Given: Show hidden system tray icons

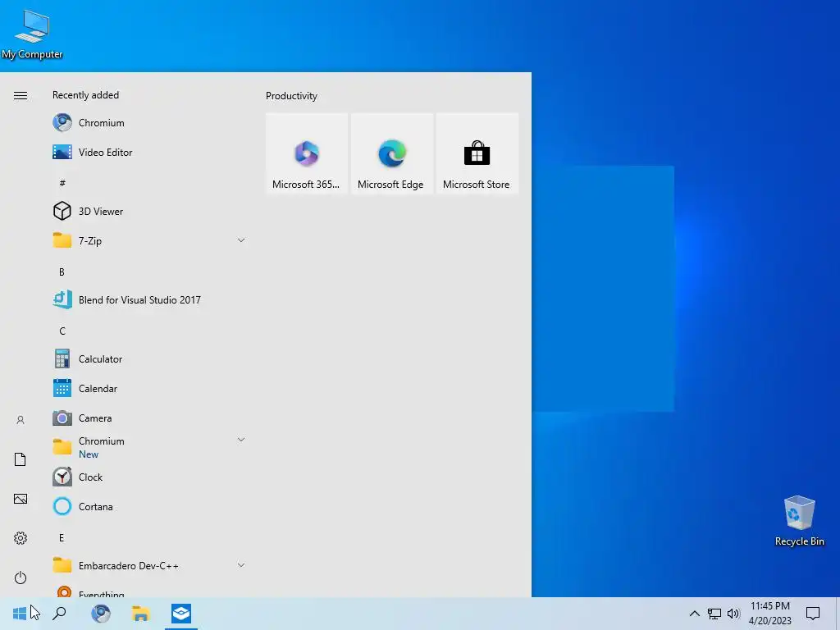Looking at the screenshot, I should coord(694,614).
